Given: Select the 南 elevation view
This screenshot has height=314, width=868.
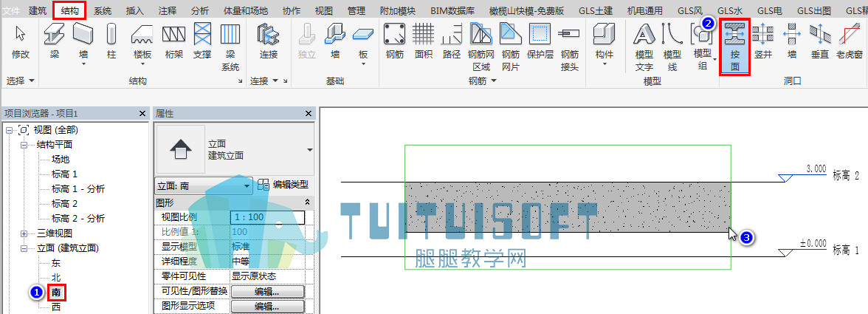Looking at the screenshot, I should 56,292.
